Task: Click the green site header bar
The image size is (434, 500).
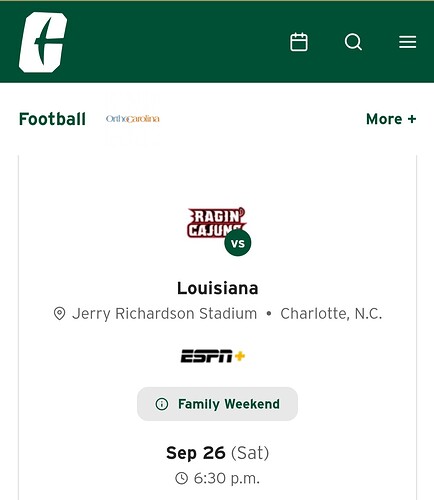Action: [x=217, y=42]
